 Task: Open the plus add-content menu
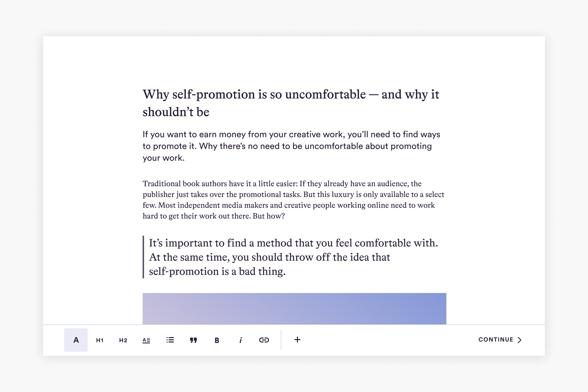point(297,340)
